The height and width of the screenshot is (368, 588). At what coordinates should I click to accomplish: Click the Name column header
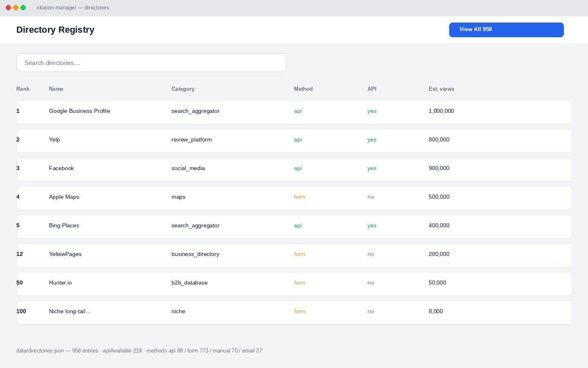click(x=56, y=89)
